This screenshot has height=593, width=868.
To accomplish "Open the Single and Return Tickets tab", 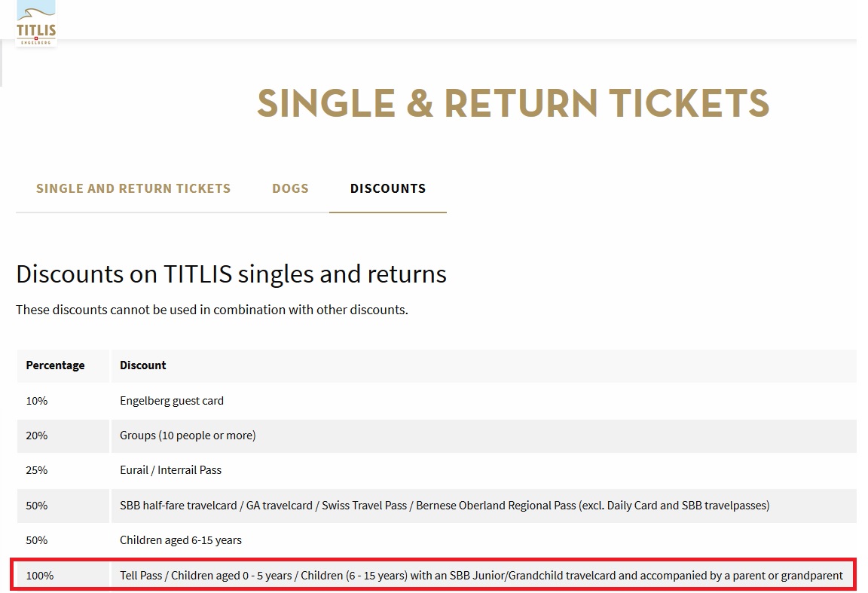I will (133, 189).
